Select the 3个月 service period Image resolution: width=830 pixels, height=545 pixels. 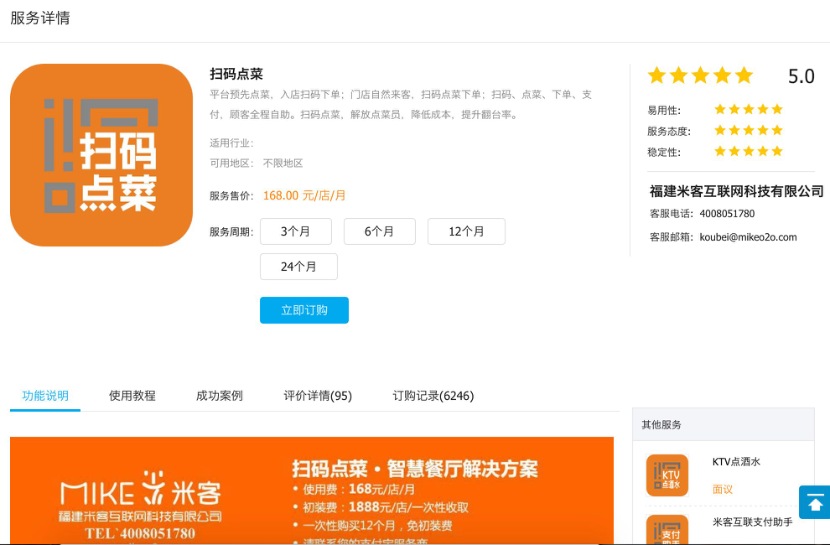pyautogui.click(x=296, y=231)
